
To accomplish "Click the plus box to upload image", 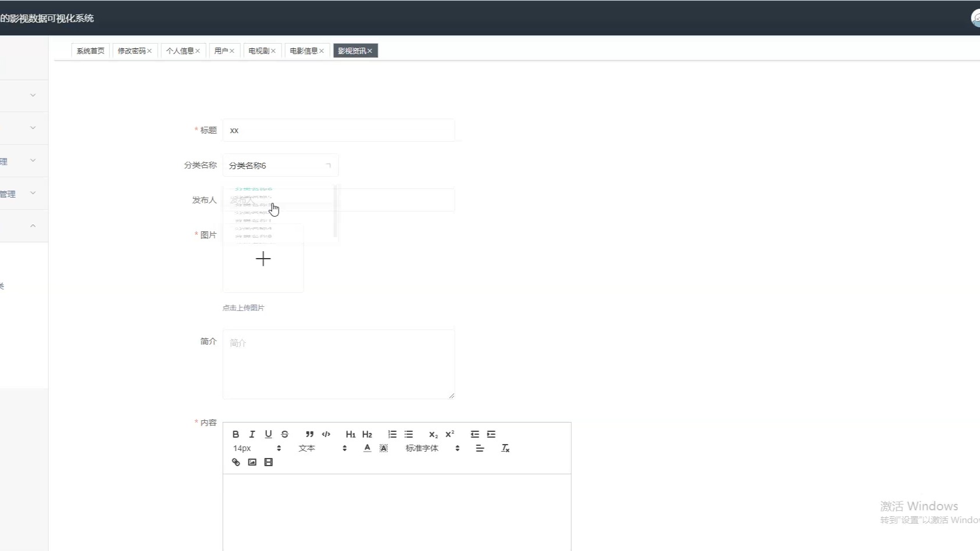I will click(x=263, y=259).
